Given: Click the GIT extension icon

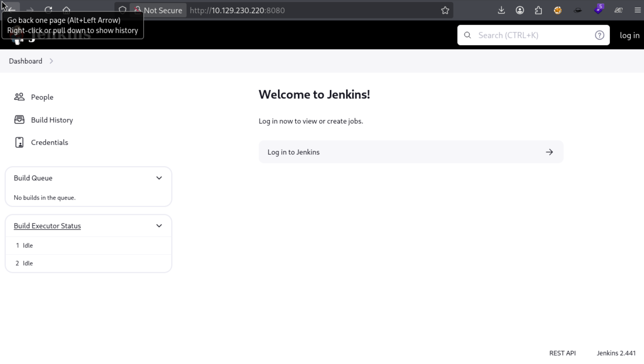Looking at the screenshot, I should pos(618,10).
